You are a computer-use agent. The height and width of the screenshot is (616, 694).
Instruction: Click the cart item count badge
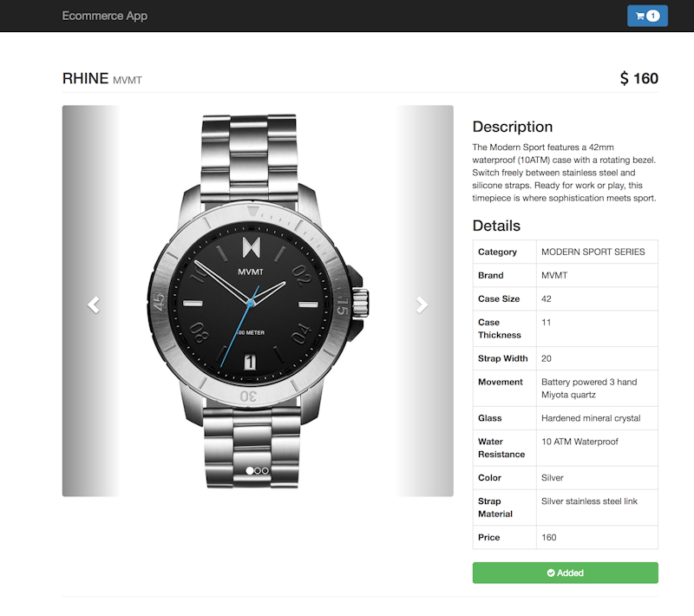(x=653, y=16)
